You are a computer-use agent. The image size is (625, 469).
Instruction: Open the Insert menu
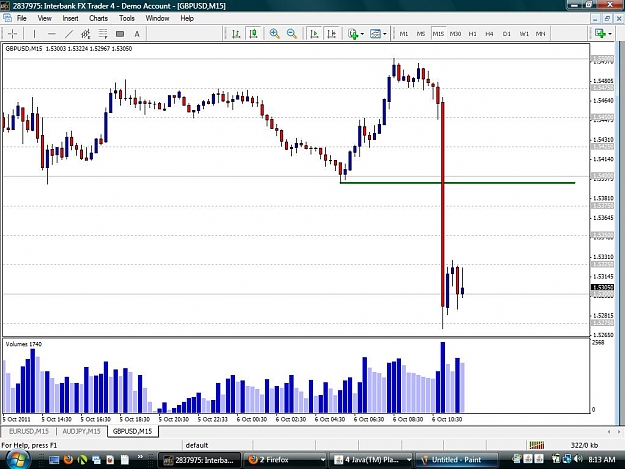70,18
